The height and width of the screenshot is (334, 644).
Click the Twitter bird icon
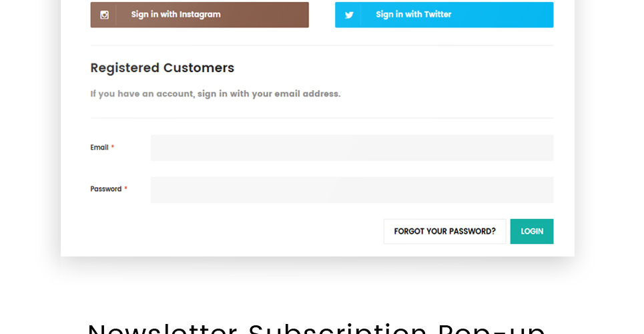tap(349, 15)
